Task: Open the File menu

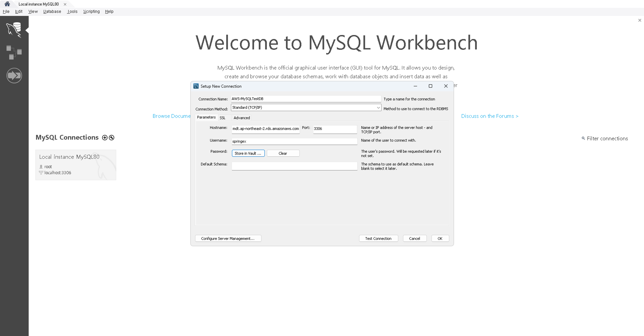Action: pos(6,11)
